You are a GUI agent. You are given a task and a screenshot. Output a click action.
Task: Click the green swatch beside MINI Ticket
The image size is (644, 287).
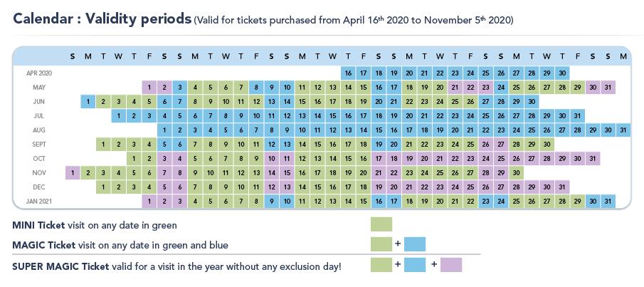click(x=381, y=225)
